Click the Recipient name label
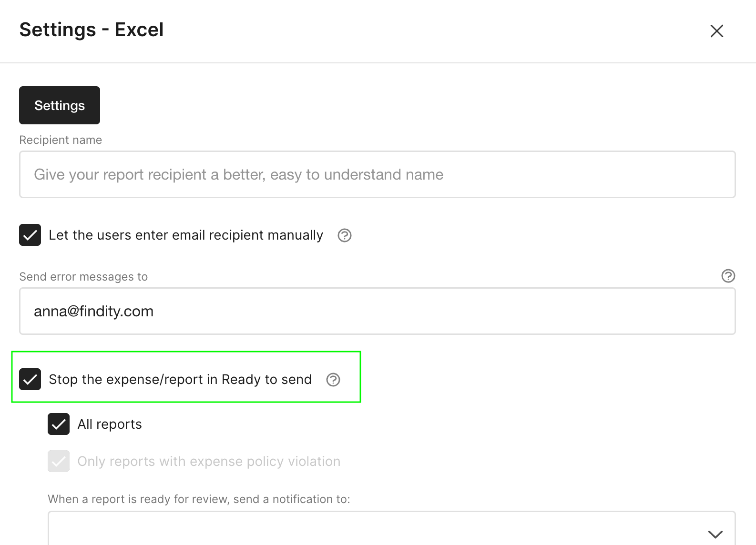756x545 pixels. [x=61, y=140]
